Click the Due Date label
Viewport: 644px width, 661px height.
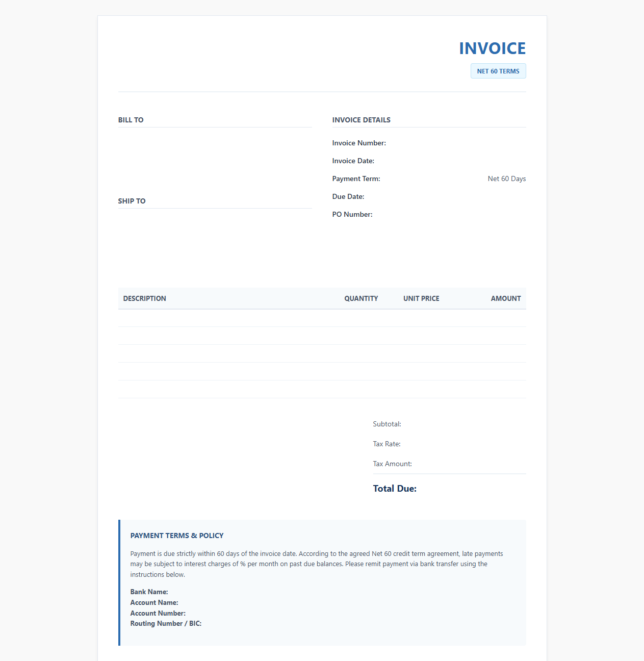click(348, 196)
